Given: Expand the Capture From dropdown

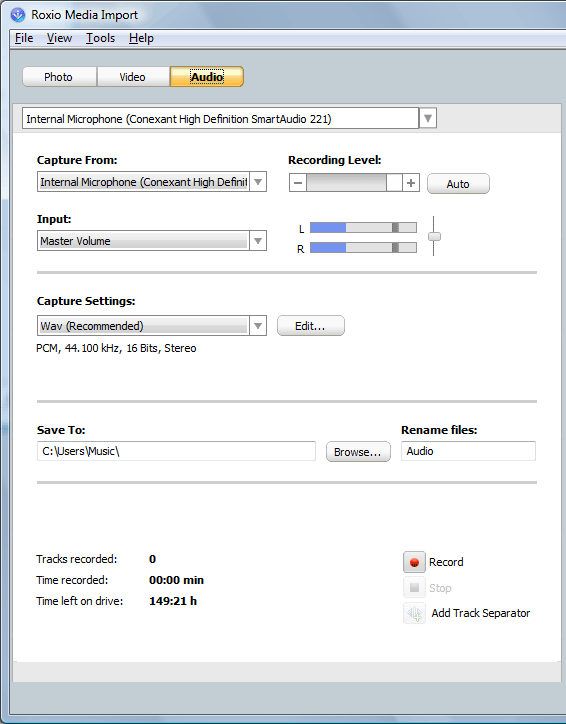Looking at the screenshot, I should pyautogui.click(x=258, y=182).
